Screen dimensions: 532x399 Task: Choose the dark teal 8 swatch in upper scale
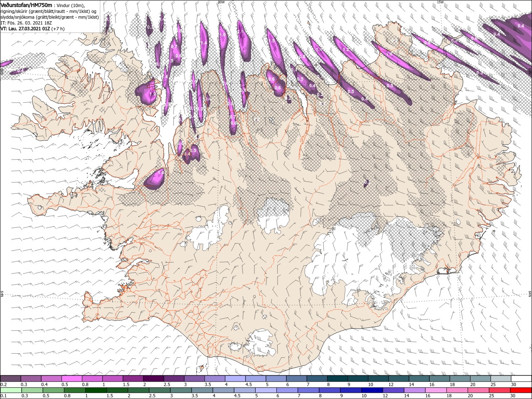[337, 379]
